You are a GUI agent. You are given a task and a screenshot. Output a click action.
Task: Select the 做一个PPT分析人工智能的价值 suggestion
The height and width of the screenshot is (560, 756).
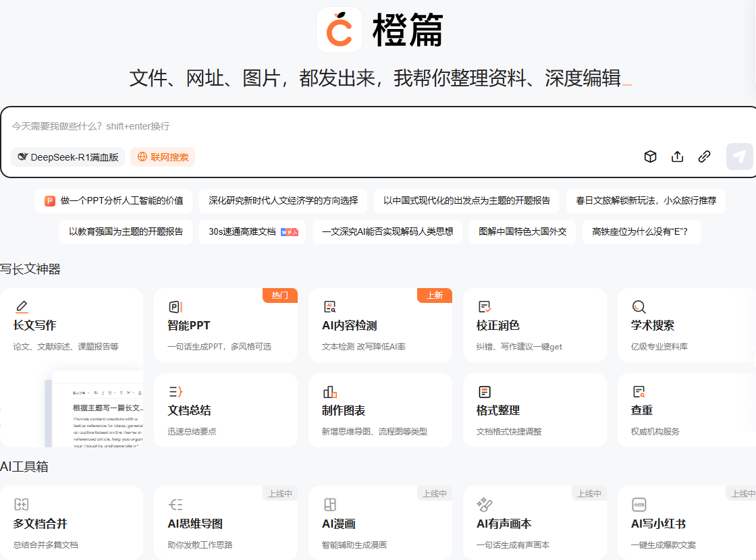[x=113, y=200]
